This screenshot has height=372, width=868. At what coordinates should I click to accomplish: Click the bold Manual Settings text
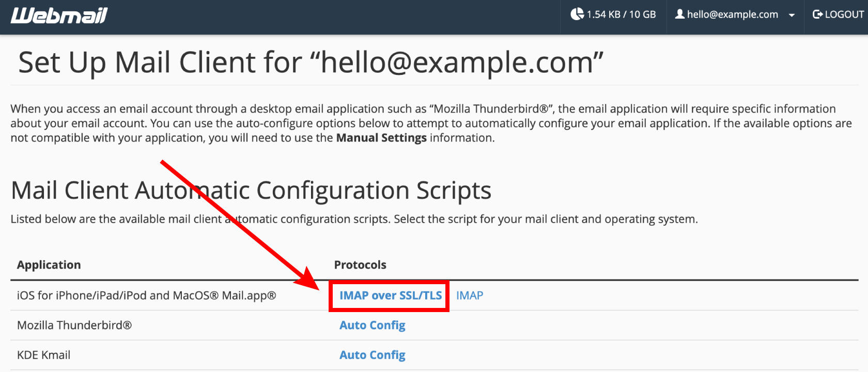pos(381,138)
